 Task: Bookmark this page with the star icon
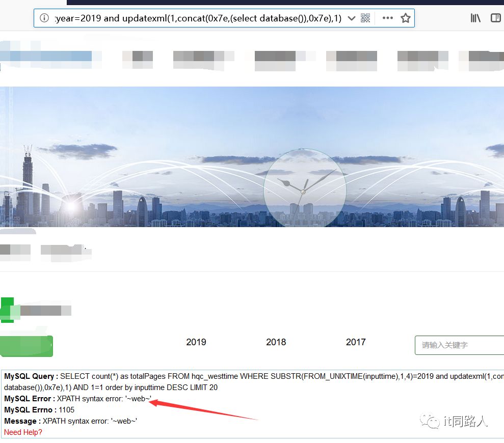(406, 18)
